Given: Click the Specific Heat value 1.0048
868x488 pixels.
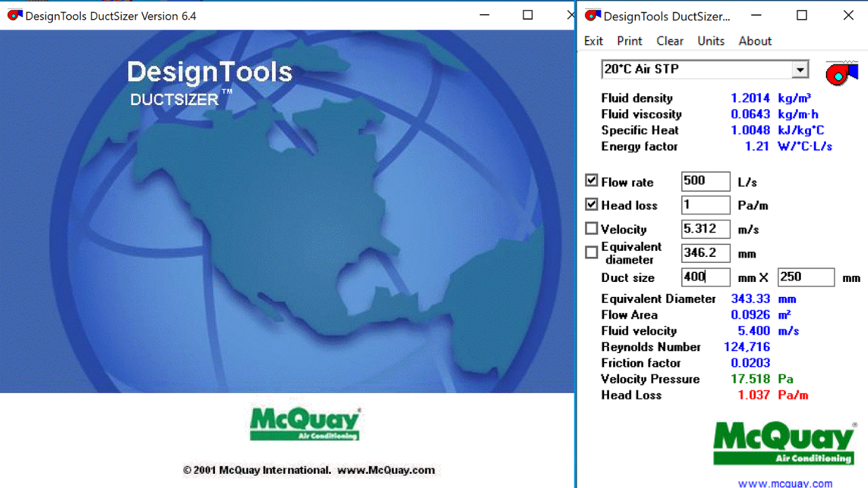Looking at the screenshot, I should (x=751, y=130).
